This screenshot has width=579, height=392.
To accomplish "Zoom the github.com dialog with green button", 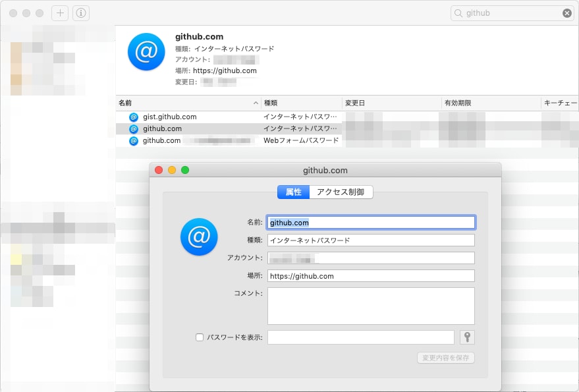I will tap(185, 170).
